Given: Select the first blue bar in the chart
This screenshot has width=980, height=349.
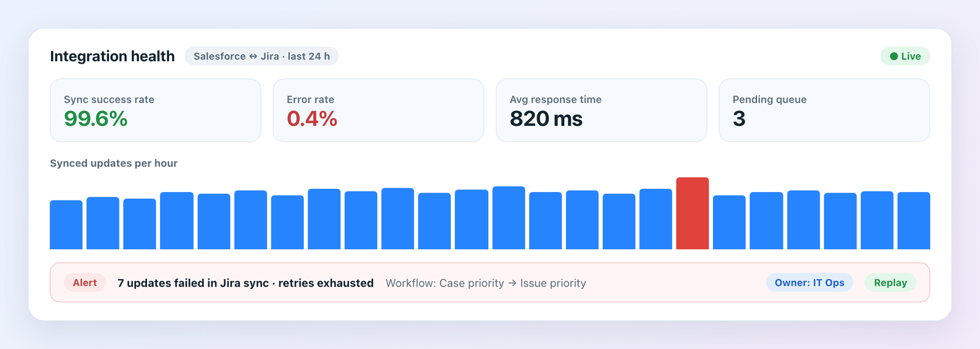Looking at the screenshot, I should [66, 224].
